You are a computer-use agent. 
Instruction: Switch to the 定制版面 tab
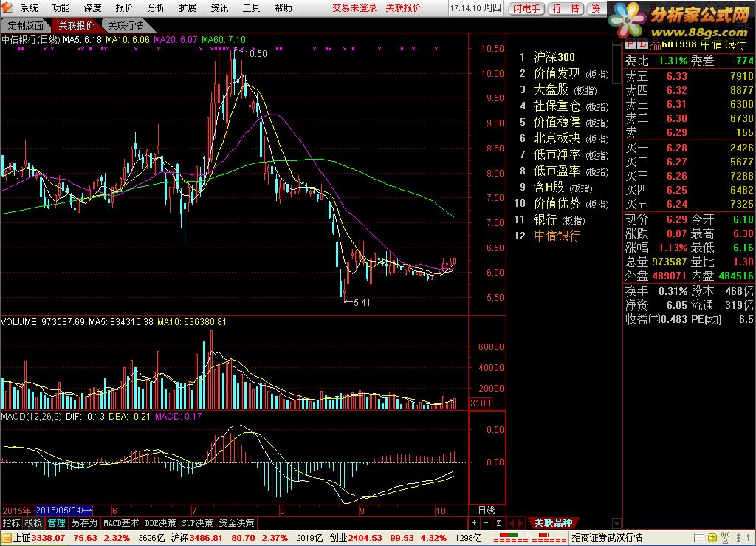pyautogui.click(x=26, y=26)
